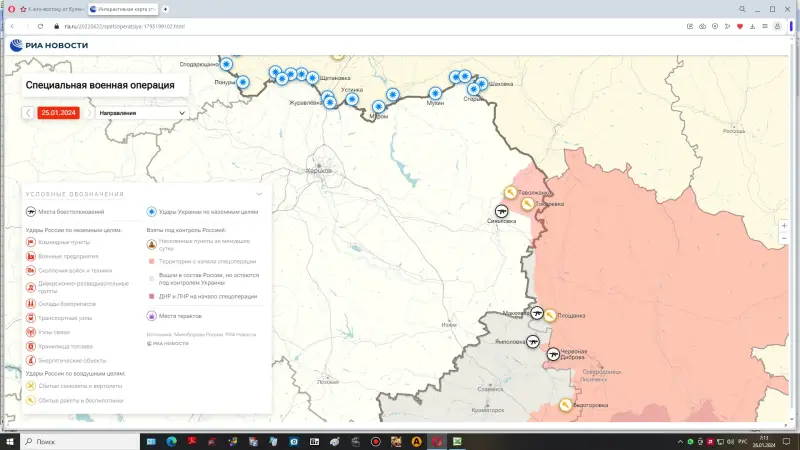
Task: Click the yellow marker at Тавольжанка
Action: click(510, 192)
